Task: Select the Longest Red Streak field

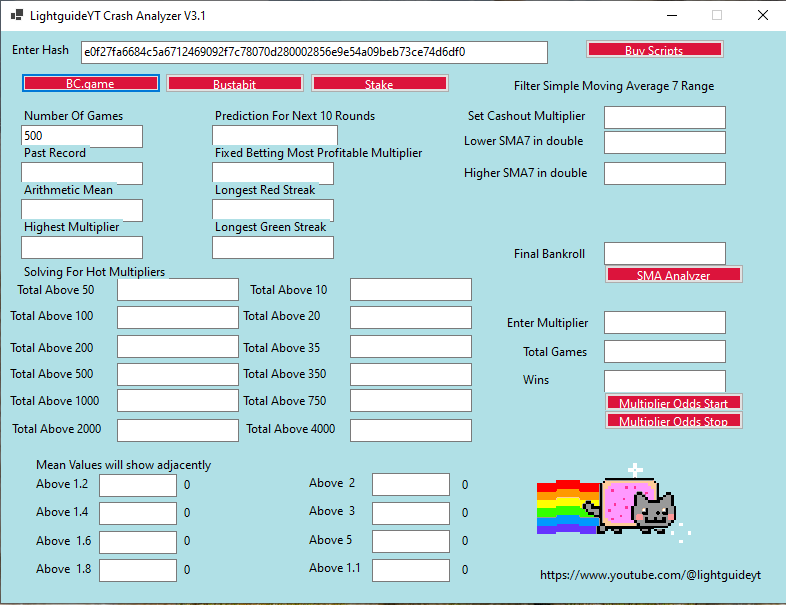Action: 272,210
